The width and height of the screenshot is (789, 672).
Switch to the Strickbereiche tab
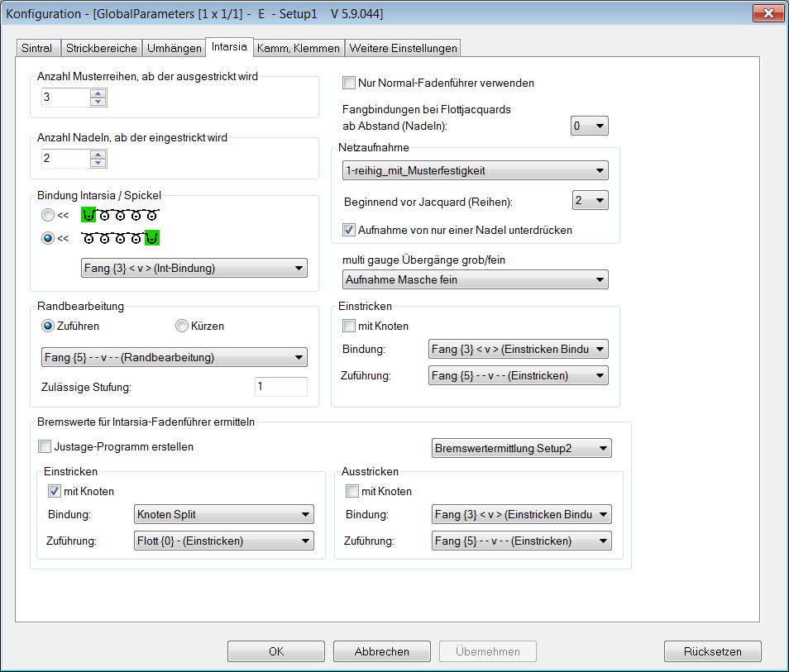click(x=102, y=48)
